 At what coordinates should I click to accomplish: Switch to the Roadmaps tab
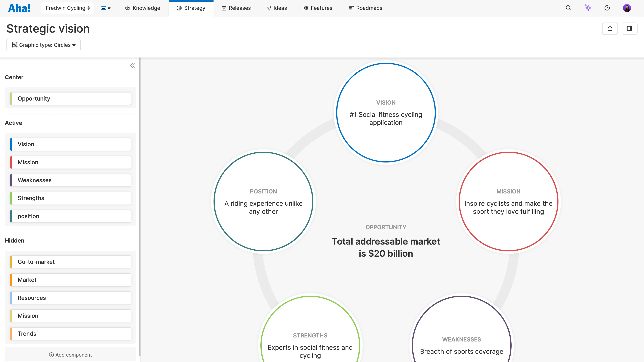point(365,8)
